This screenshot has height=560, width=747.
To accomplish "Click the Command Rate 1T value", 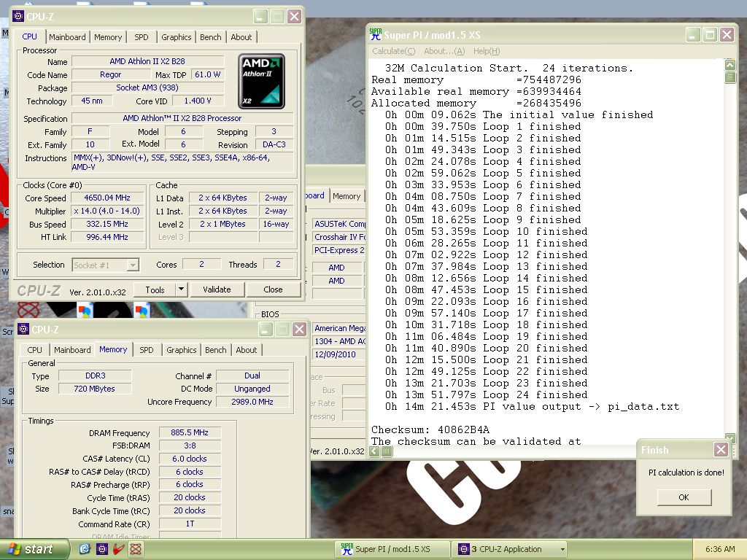I will click(190, 524).
